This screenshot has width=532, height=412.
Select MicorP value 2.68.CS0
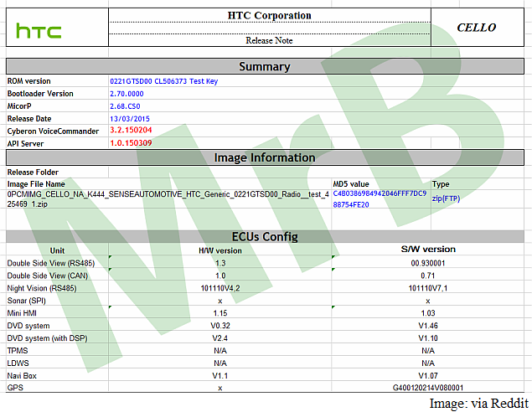125,106
